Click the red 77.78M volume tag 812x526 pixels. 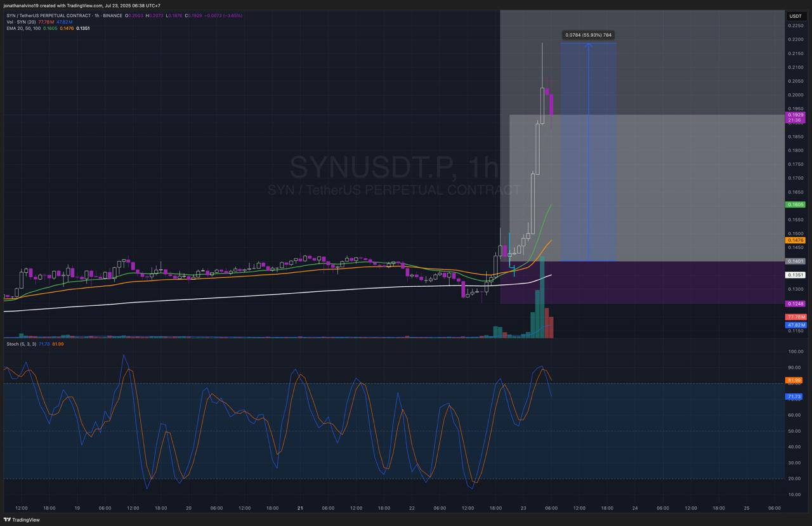pyautogui.click(x=795, y=317)
